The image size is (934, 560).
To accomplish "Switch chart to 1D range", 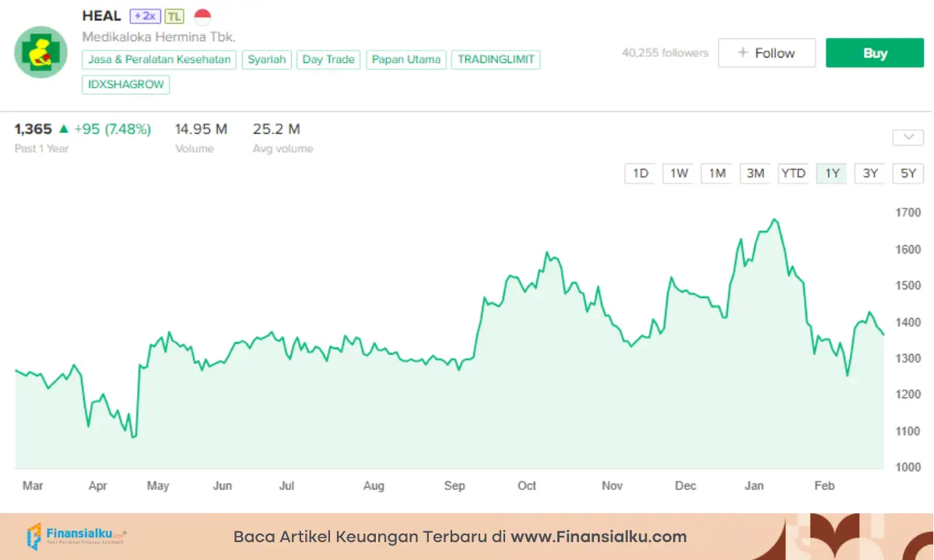I will (641, 173).
